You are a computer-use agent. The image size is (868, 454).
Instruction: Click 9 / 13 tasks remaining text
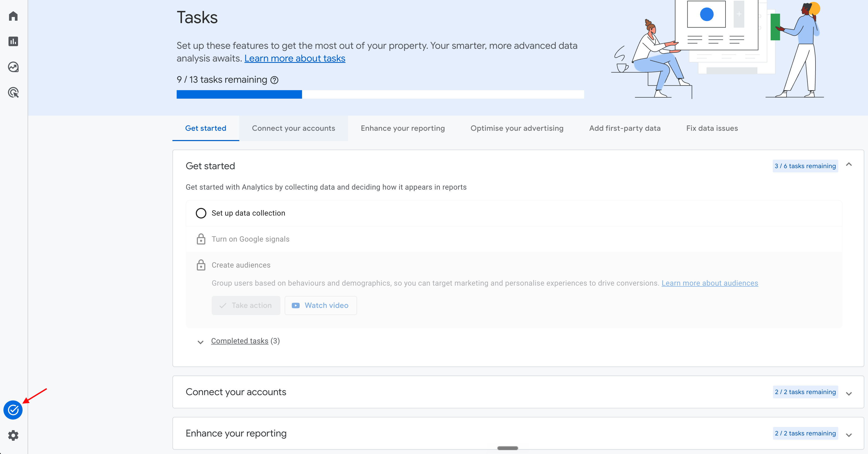[222, 80]
